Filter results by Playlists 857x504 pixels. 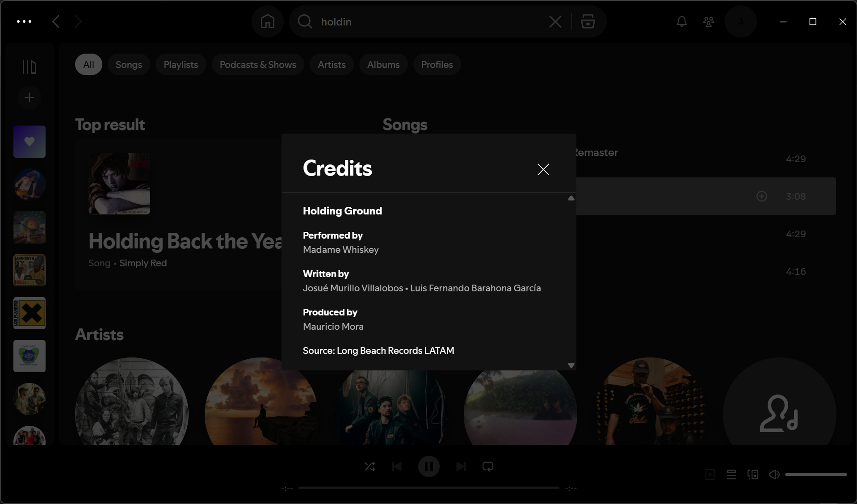181,64
